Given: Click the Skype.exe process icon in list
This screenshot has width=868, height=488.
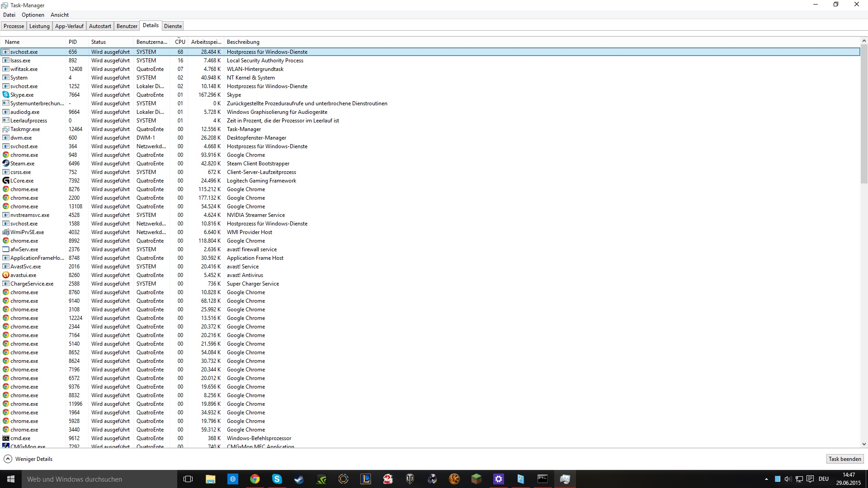Looking at the screenshot, I should pyautogui.click(x=6, y=95).
